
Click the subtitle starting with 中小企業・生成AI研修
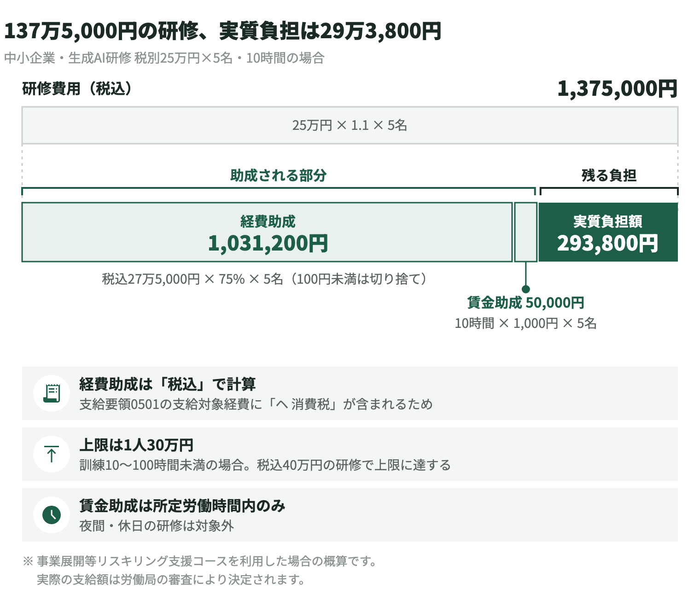pos(164,58)
